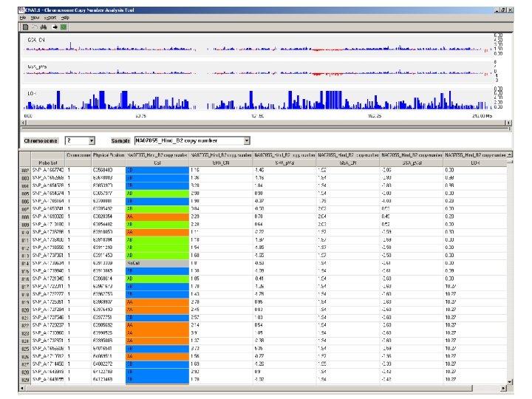The width and height of the screenshot is (532, 399).
Task: Click the GSA_CN track label in chart
Action: [36, 40]
